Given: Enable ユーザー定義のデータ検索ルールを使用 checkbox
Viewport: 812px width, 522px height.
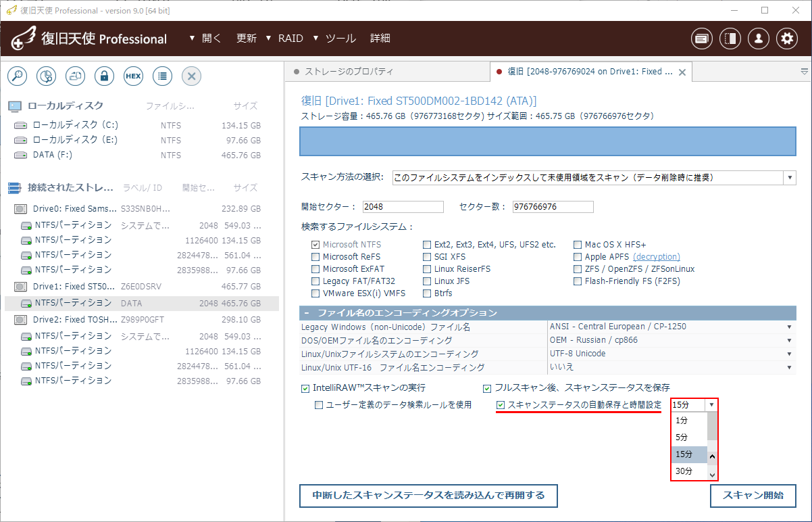Looking at the screenshot, I should pyautogui.click(x=319, y=405).
